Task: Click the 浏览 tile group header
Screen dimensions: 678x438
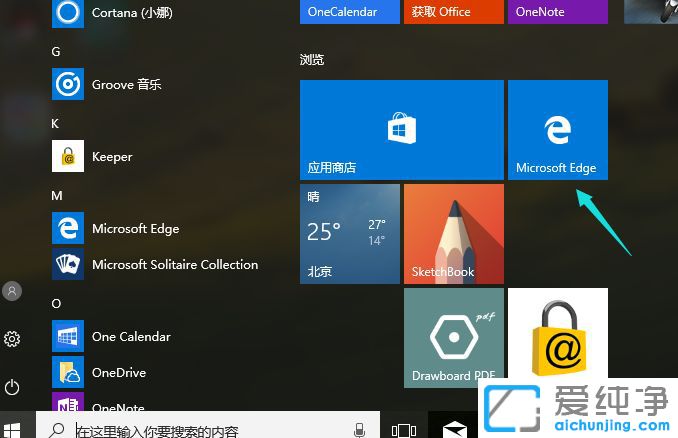Action: [x=312, y=59]
